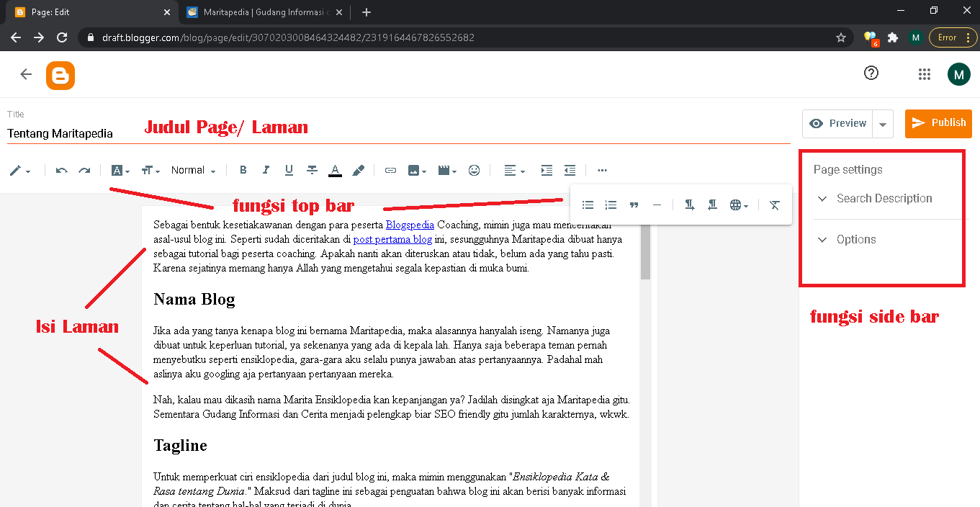Open the Normal paragraph style dropdown
The image size is (980, 507).
point(189,170)
